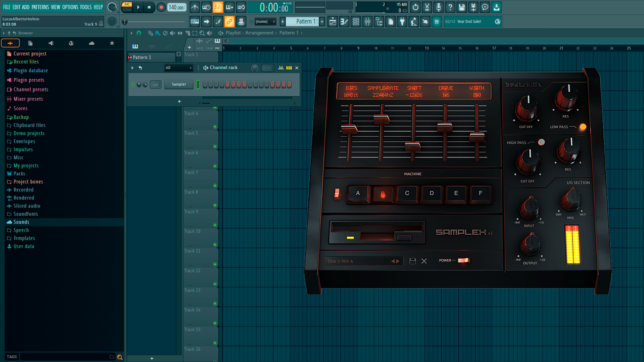The height and width of the screenshot is (362, 644).
Task: Toggle the metronome icon
Action: coord(195,8)
